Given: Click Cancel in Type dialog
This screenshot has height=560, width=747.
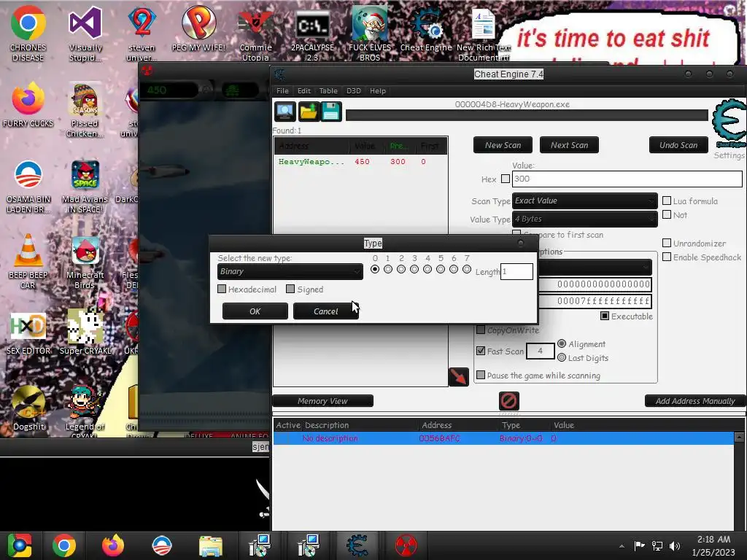Looking at the screenshot, I should [326, 311].
